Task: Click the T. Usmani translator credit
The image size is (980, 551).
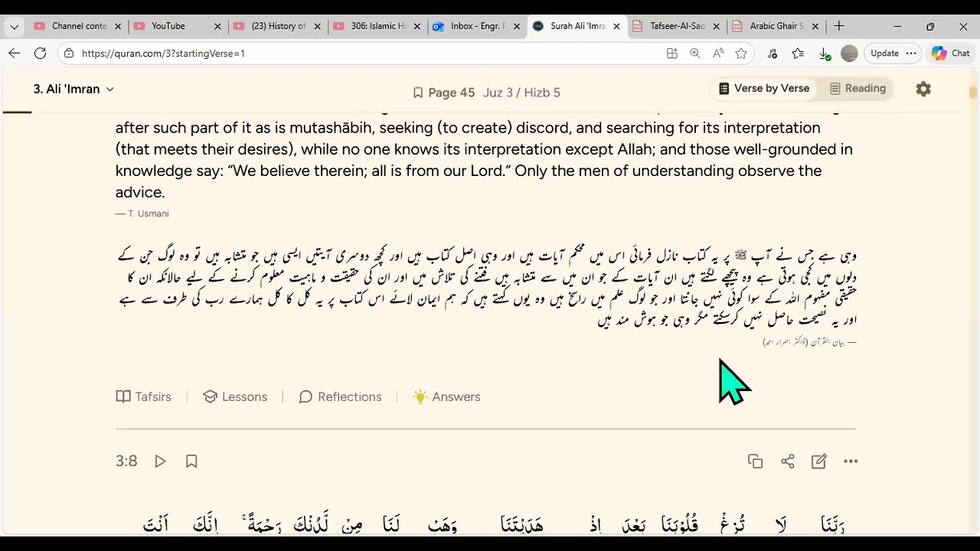Action: pyautogui.click(x=142, y=214)
